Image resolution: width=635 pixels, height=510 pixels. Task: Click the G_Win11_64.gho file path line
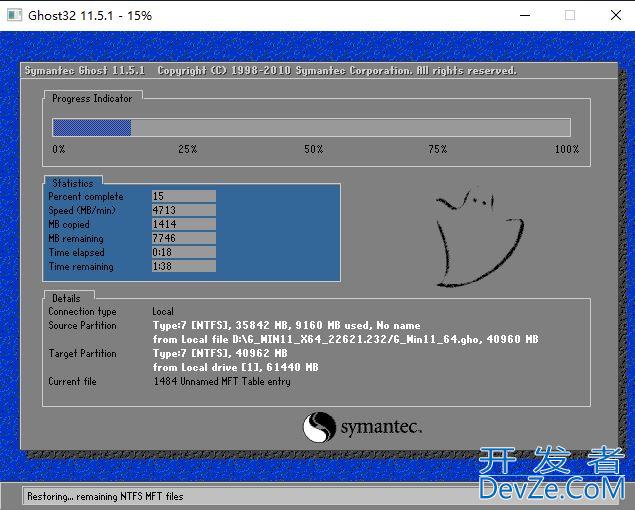345,339
